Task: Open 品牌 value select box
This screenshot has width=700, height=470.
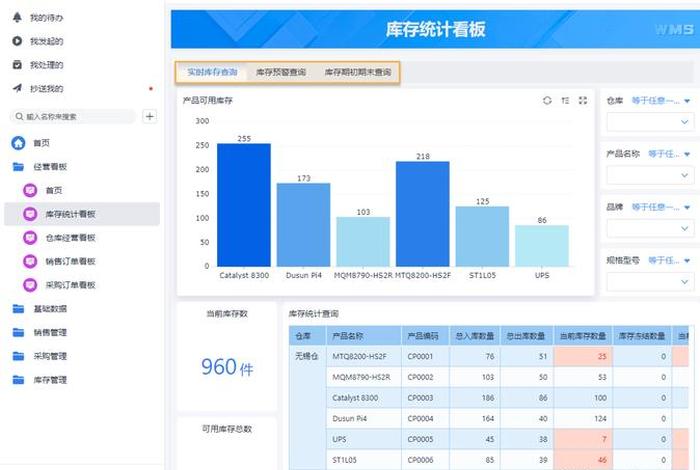Action: click(650, 229)
